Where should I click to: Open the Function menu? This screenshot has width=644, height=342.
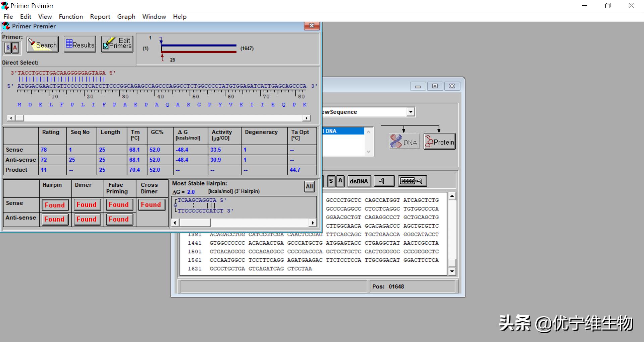71,16
